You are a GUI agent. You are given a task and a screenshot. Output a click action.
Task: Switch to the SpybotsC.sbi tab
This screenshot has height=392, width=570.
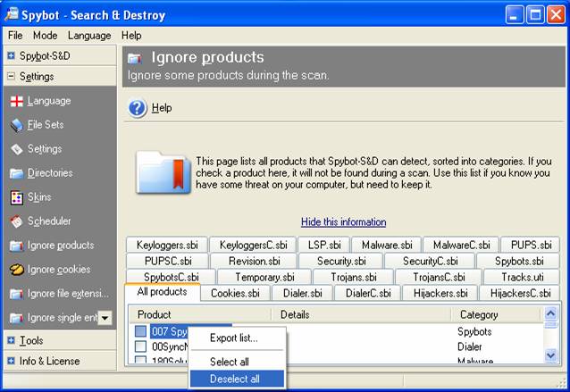pyautogui.click(x=171, y=277)
